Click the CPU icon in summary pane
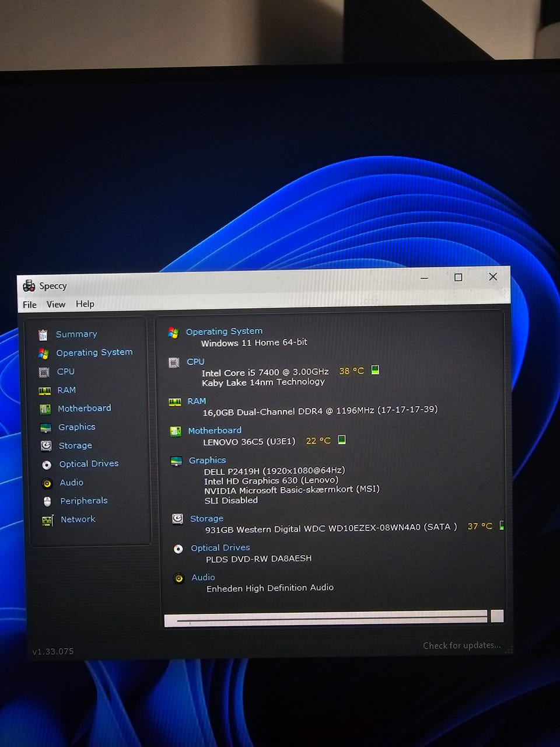Screen dimensions: 560x747 174,363
